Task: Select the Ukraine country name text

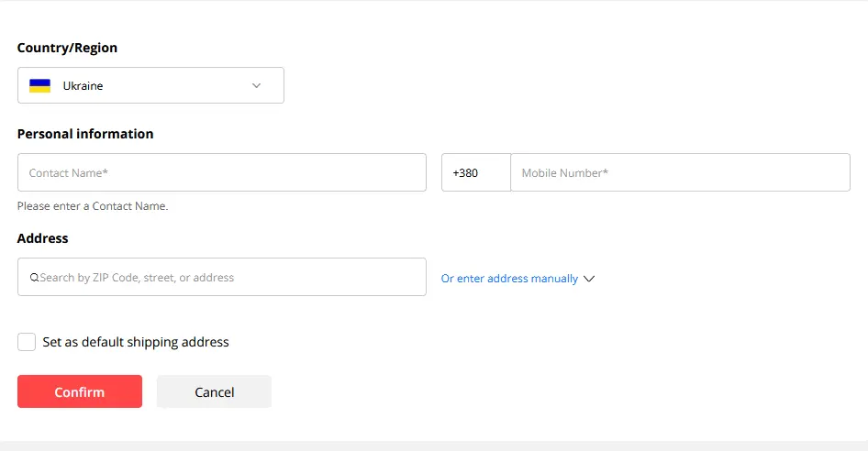Action: (83, 86)
